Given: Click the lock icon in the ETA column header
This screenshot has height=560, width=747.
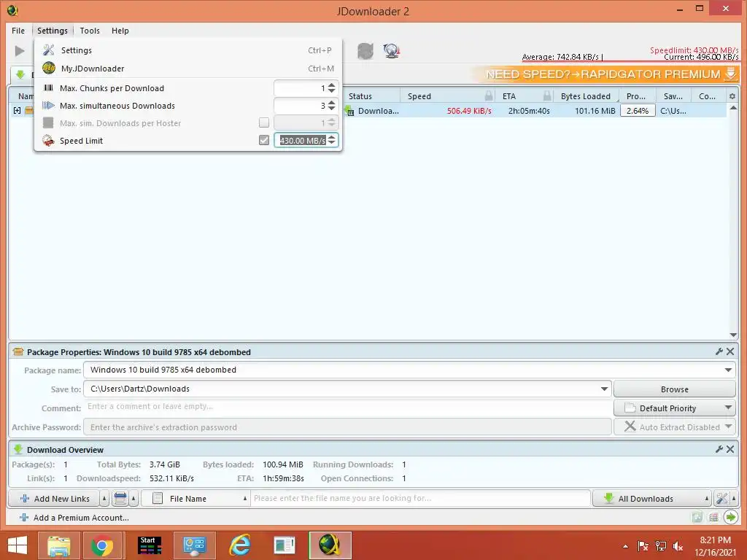Looking at the screenshot, I should coord(547,96).
